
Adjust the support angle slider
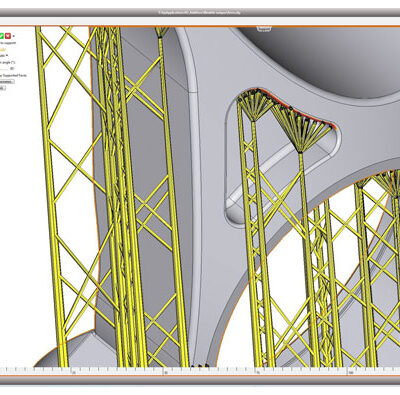pos(4,69)
